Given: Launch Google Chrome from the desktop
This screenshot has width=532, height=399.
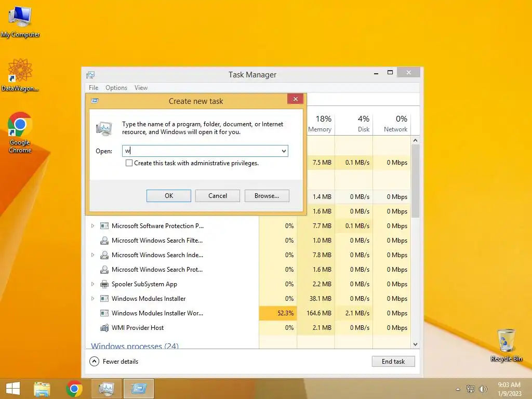Looking at the screenshot, I should 20,132.
